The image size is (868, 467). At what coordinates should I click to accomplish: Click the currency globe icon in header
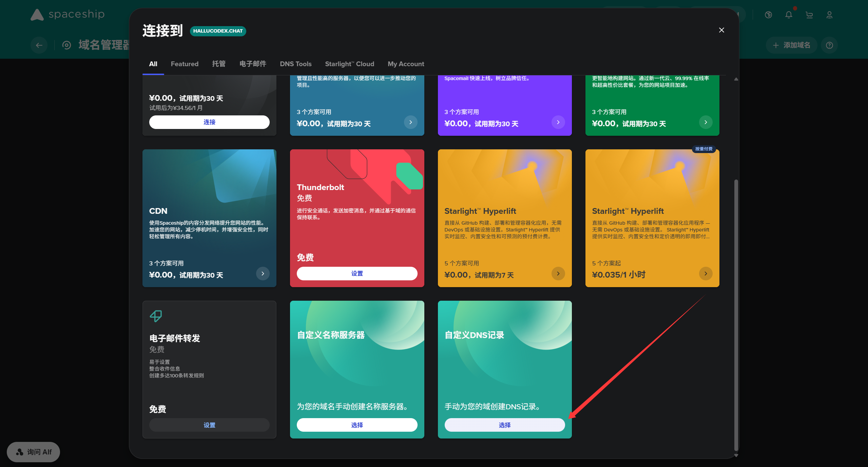(769, 15)
